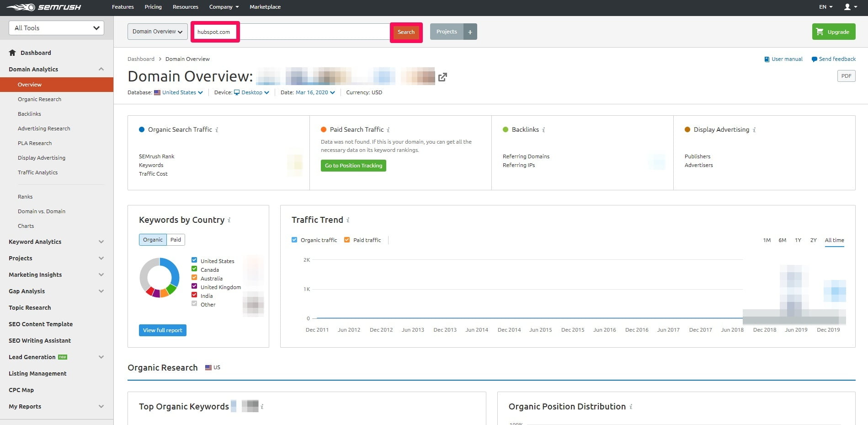Expand the Keyword Analytics section
868x425 pixels.
tap(101, 242)
